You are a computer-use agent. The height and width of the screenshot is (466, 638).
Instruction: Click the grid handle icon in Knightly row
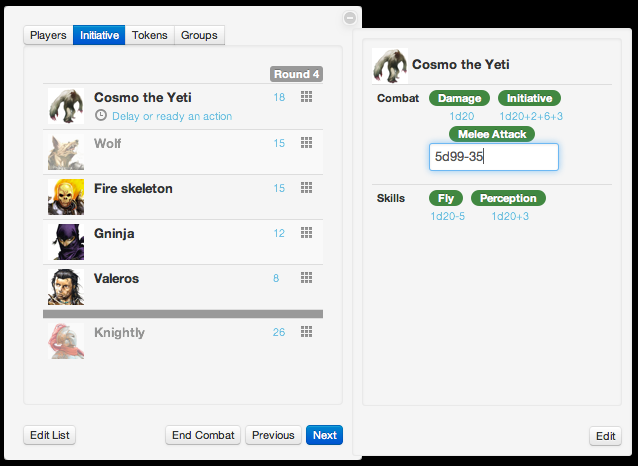[306, 332]
